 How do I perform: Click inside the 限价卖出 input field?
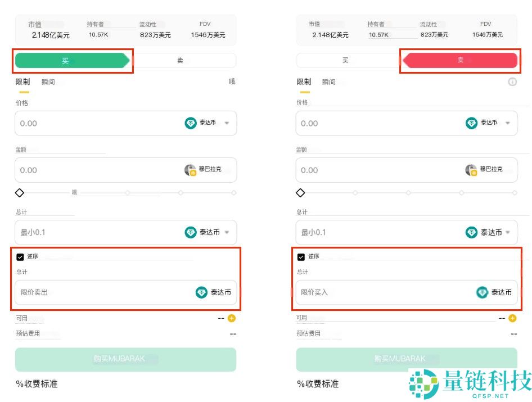tap(84, 292)
